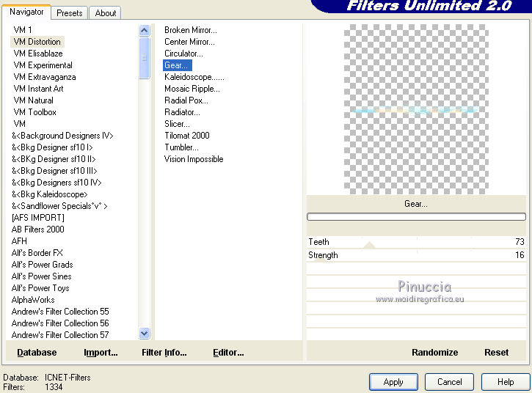Choose the Radiator... filter

pos(182,112)
